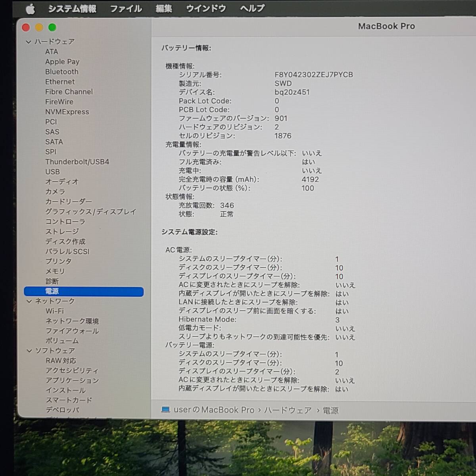
Task: Open the ファイル menu
Action: click(126, 9)
